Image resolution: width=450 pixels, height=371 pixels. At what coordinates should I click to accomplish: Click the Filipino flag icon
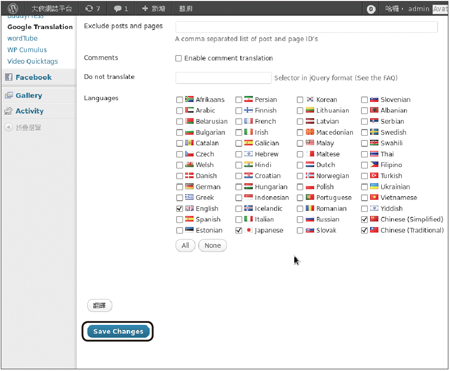tap(374, 164)
